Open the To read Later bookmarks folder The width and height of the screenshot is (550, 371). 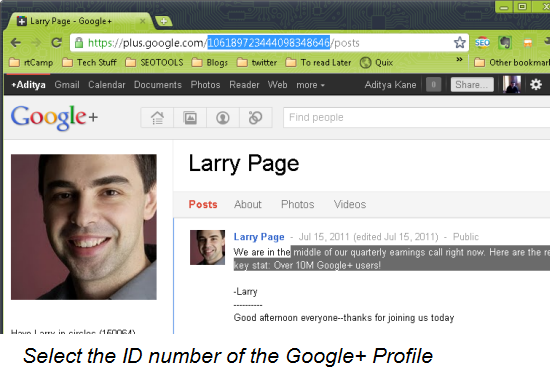coord(318,63)
